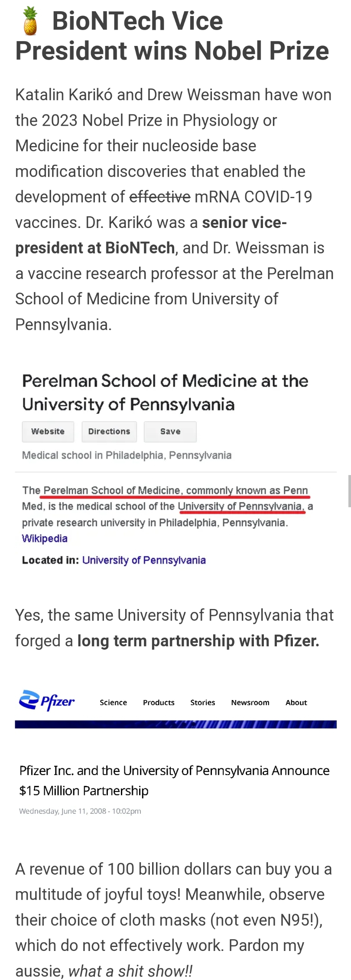Save the Perelman School of Medicine listing

tap(170, 432)
